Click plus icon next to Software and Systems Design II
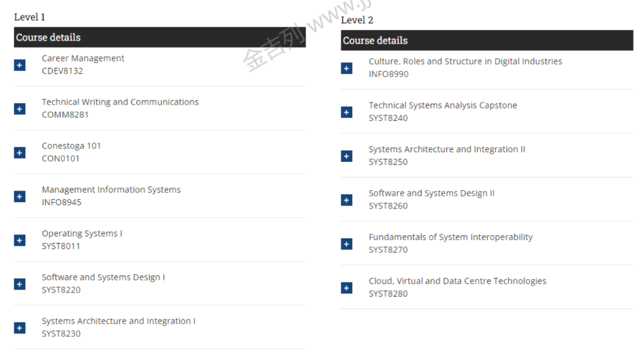This screenshot has width=644, height=354. [x=346, y=200]
